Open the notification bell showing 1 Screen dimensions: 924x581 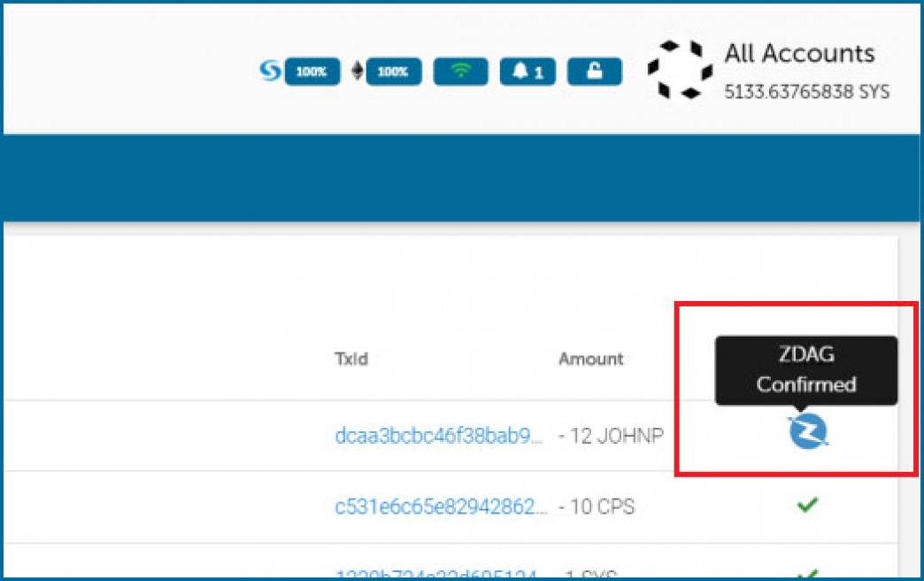pyautogui.click(x=527, y=72)
